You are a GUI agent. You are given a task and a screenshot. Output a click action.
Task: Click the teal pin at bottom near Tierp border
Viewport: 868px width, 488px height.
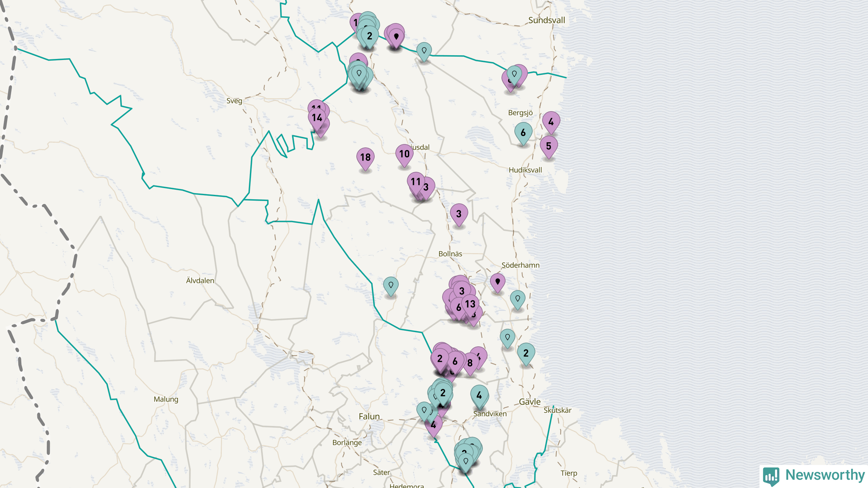pyautogui.click(x=466, y=463)
